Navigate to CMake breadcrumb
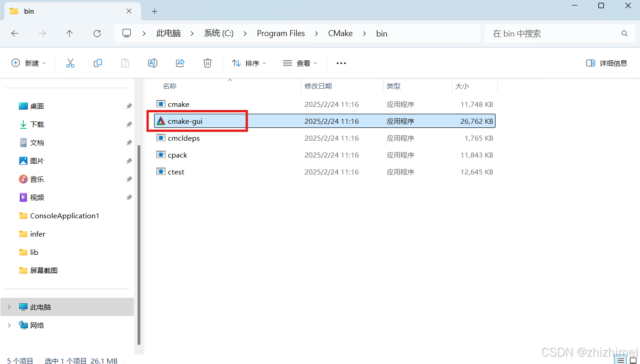Screen dimensions: 640x364 click(340, 33)
